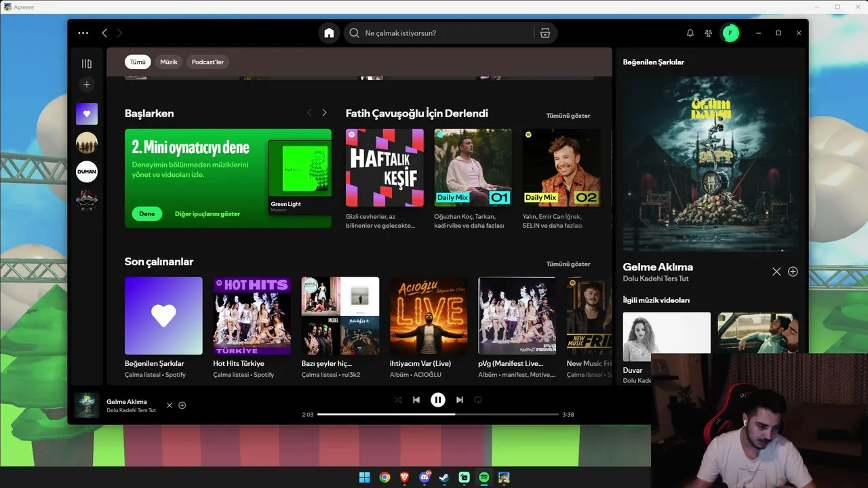Open the Hot Hits Türkiye playlist card
The width and height of the screenshot is (868, 488).
tap(252, 327)
